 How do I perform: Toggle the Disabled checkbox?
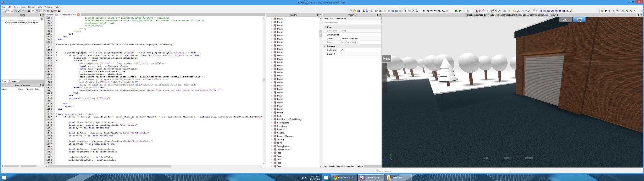point(342,54)
